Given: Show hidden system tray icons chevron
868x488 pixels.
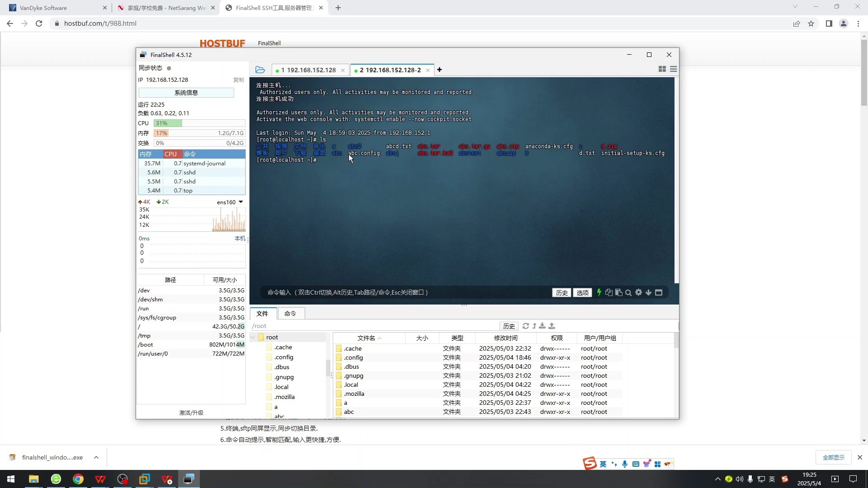Looking at the screenshot, I should pos(717,479).
